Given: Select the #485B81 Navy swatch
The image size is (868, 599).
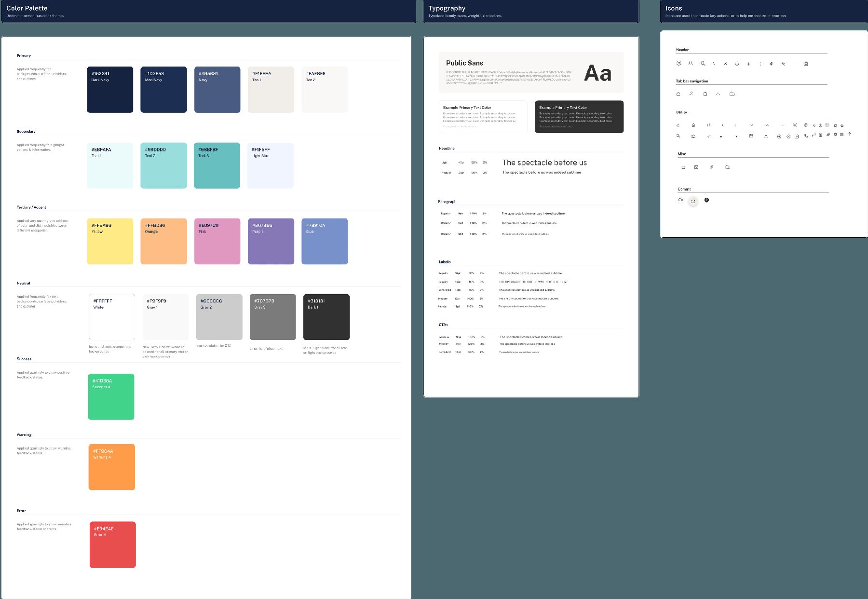Looking at the screenshot, I should 217,90.
